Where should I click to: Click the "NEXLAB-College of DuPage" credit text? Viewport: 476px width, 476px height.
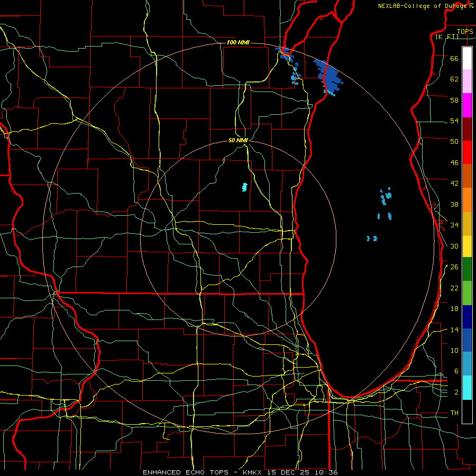(423, 6)
